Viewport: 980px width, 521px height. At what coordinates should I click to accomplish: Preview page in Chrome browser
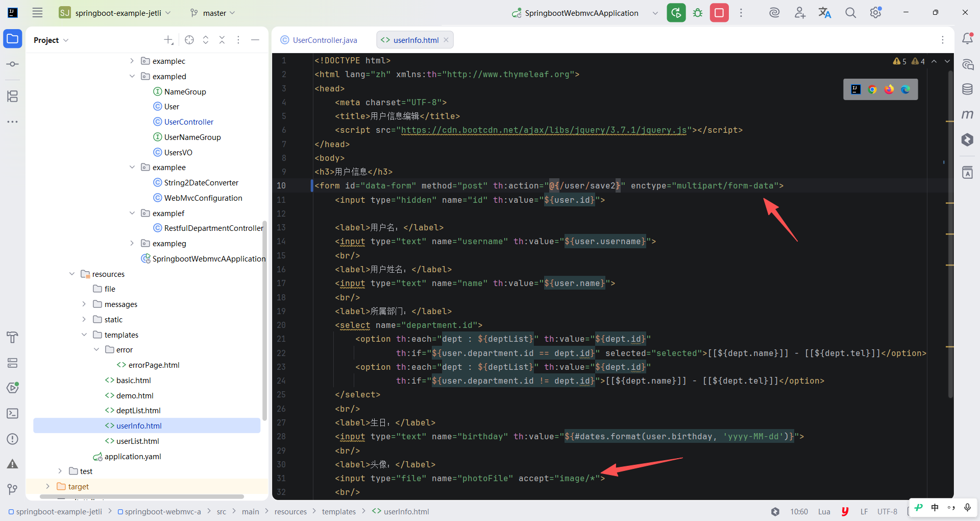click(872, 89)
